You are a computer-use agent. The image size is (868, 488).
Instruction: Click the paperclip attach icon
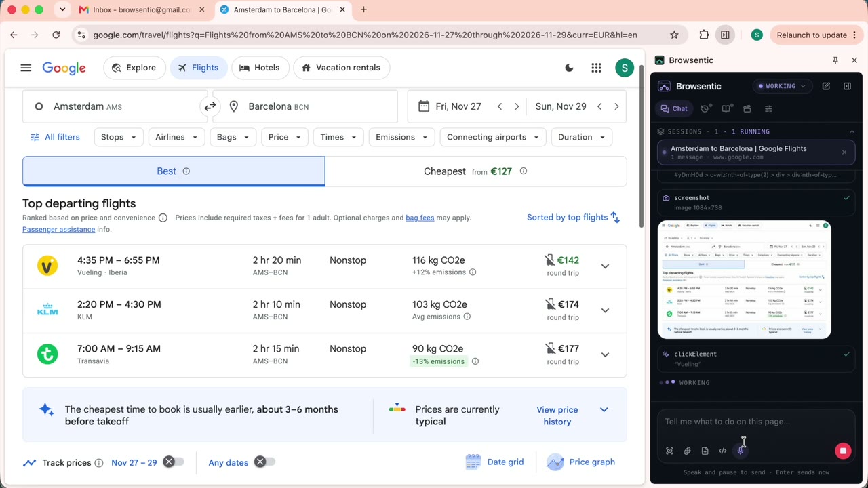tap(687, 451)
